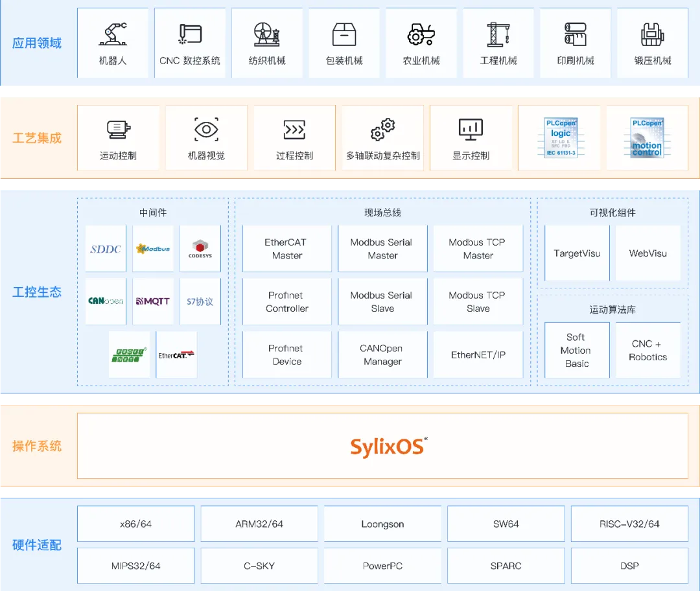Open the WebVisu component tile

click(x=647, y=253)
